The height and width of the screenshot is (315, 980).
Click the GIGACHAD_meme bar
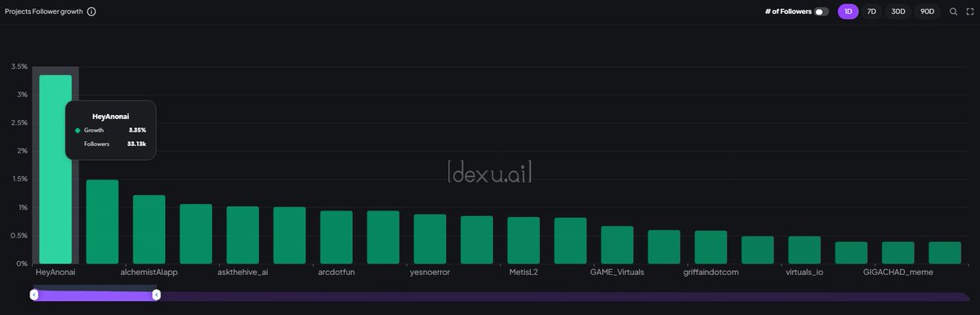(x=898, y=253)
